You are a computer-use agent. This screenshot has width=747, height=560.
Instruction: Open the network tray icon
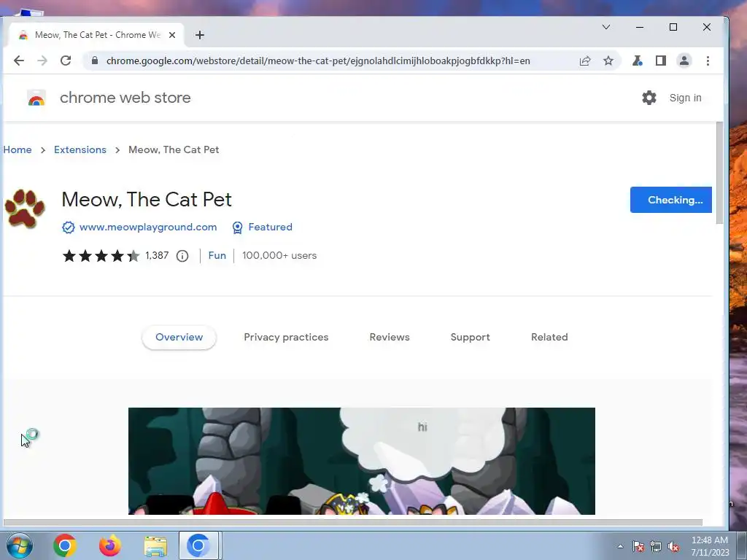point(656,546)
